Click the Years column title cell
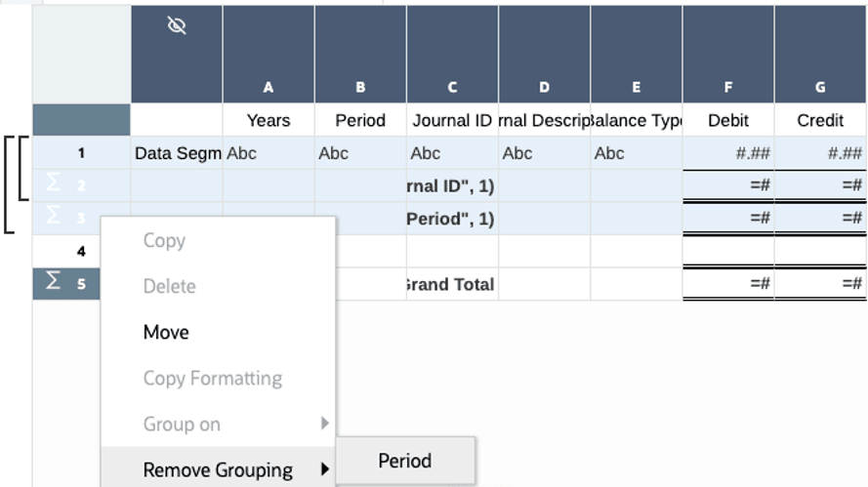Image resolution: width=868 pixels, height=487 pixels. [x=269, y=120]
